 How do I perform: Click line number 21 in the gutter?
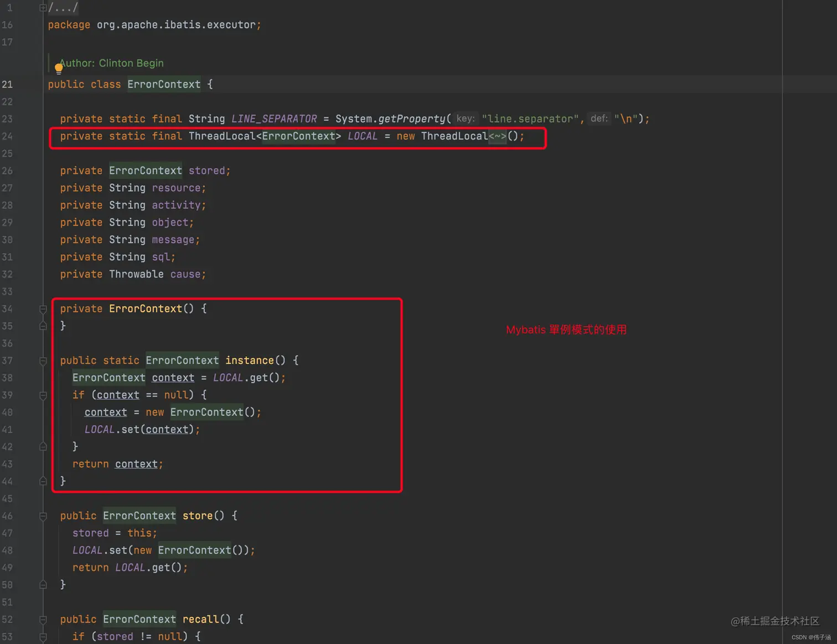click(7, 84)
